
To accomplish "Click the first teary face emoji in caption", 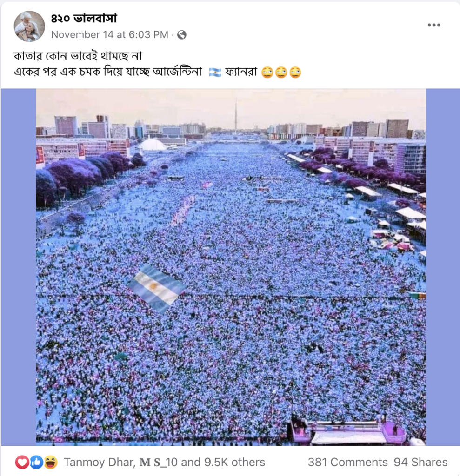I will click(x=267, y=73).
